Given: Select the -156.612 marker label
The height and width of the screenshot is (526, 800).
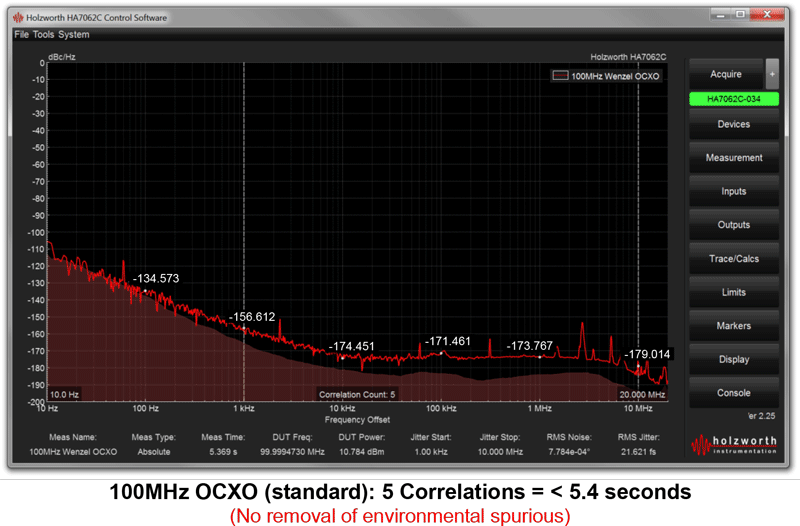Looking at the screenshot, I should pos(252,317).
